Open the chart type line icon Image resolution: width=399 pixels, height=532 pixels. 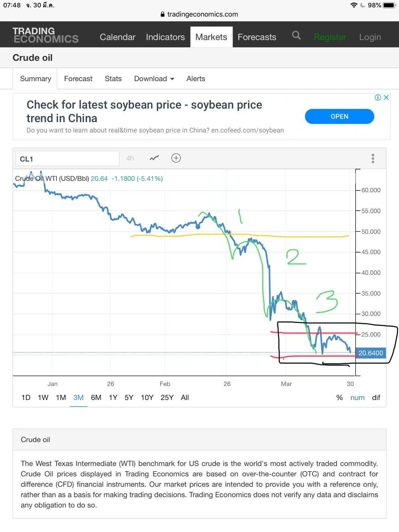click(154, 158)
